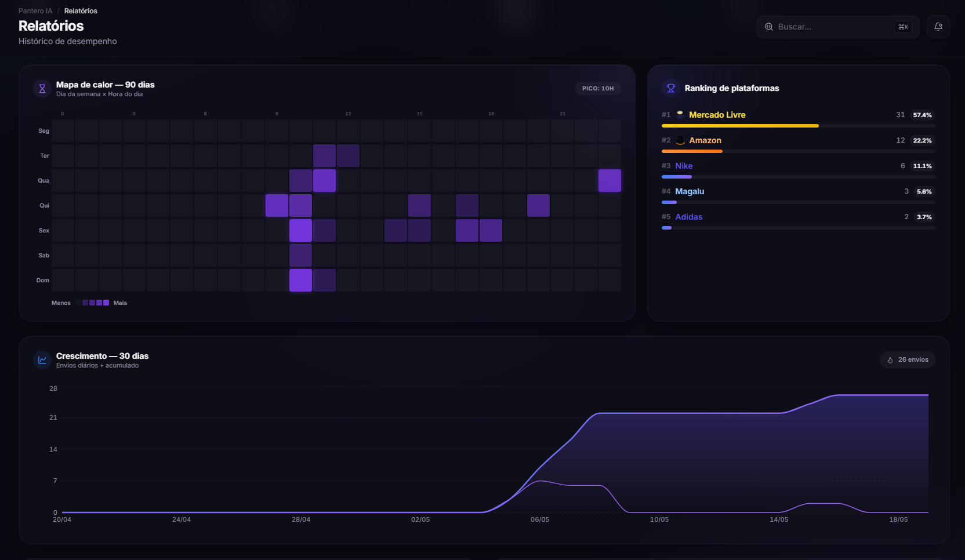Click the ⌘K shortcut badge
Image resolution: width=965 pixels, height=560 pixels.
[x=903, y=27]
